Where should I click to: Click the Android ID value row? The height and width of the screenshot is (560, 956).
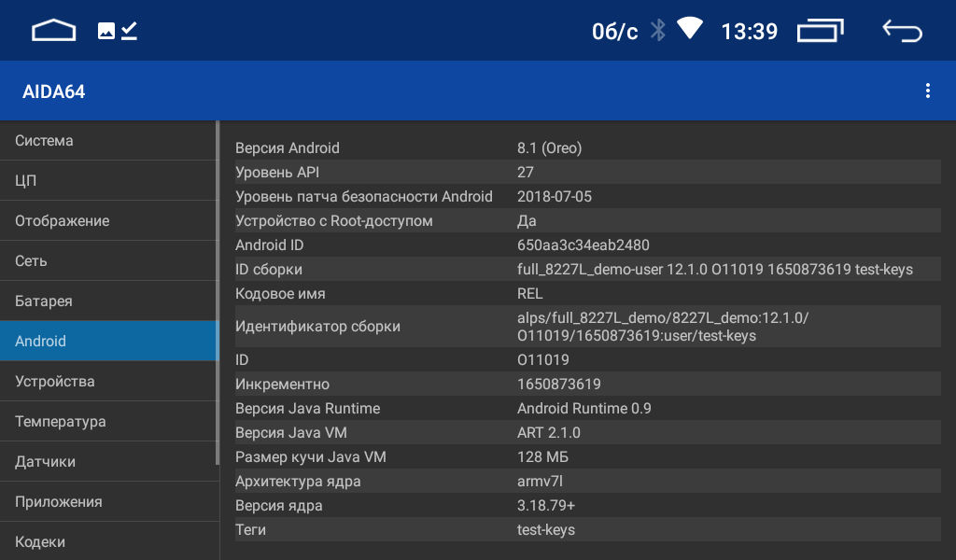[588, 245]
